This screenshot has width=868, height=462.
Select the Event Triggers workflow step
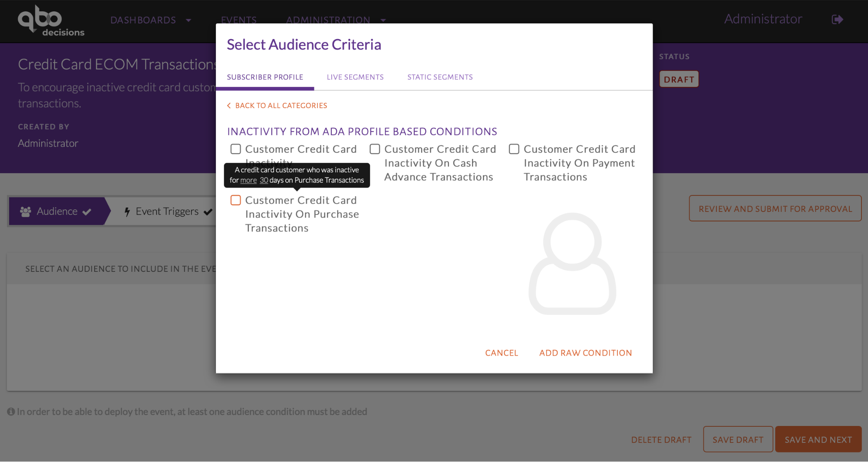[167, 211]
